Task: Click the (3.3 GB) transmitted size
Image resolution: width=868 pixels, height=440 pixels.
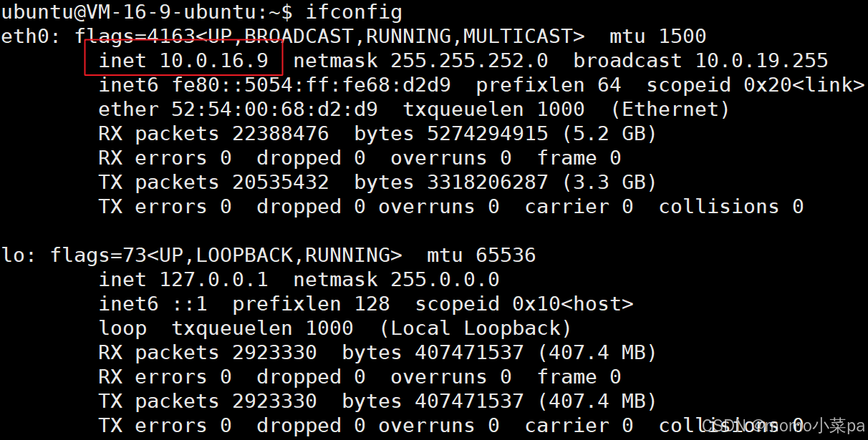Action: point(609,182)
